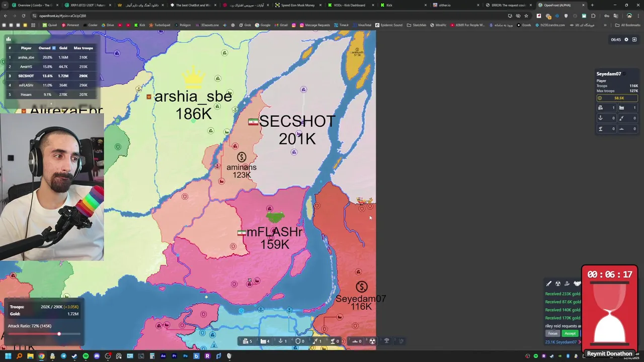This screenshot has height=362, width=644.
Task: Click the factory count in Seyedam07 panel
Action: click(x=628, y=108)
